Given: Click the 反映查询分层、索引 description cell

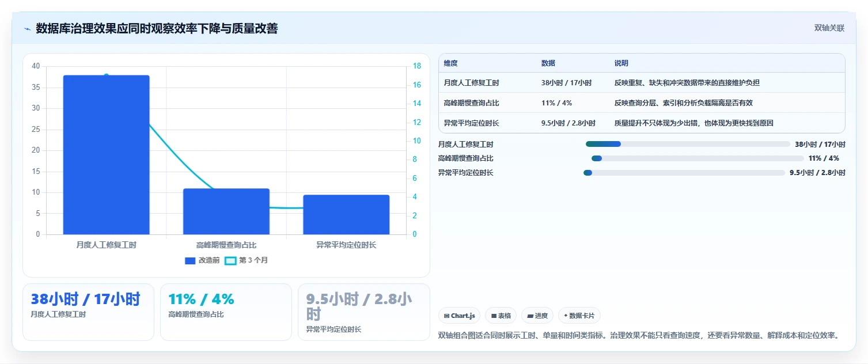Looking at the screenshot, I should coord(683,103).
